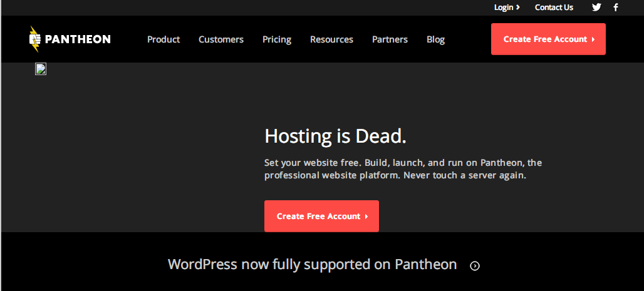
Task: Go to the Partners page
Action: click(390, 39)
